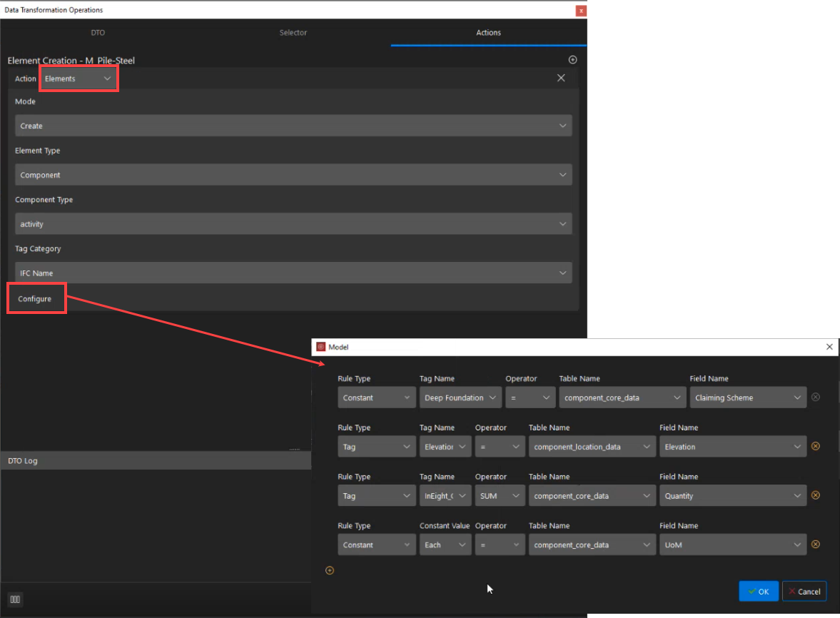Switch to the Actions tab

pyautogui.click(x=489, y=33)
